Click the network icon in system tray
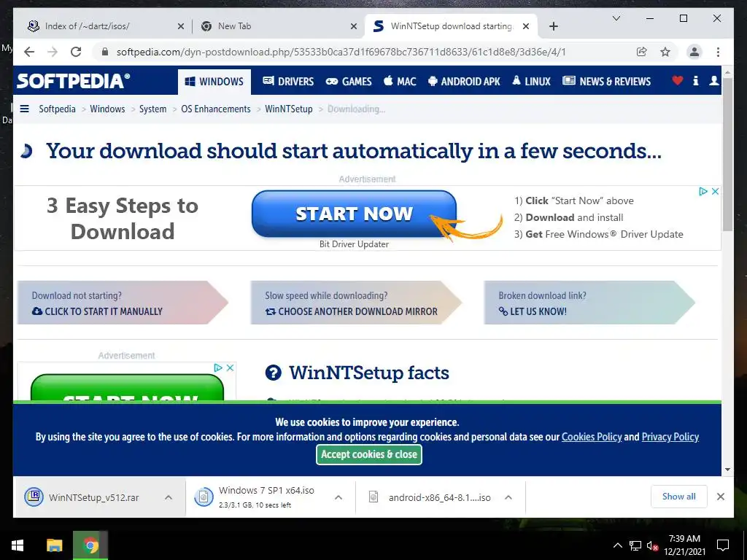 coord(635,545)
